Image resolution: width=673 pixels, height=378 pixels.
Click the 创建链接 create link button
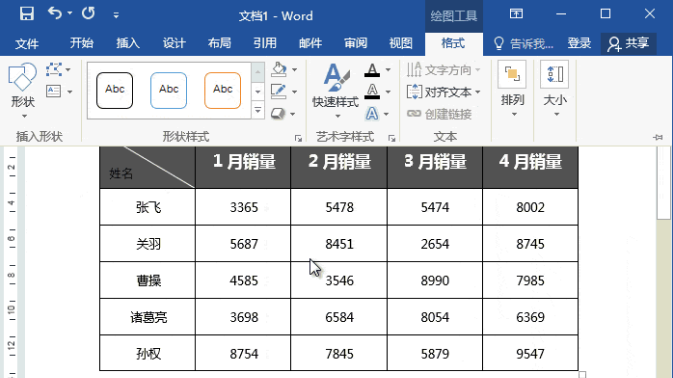[x=440, y=114]
